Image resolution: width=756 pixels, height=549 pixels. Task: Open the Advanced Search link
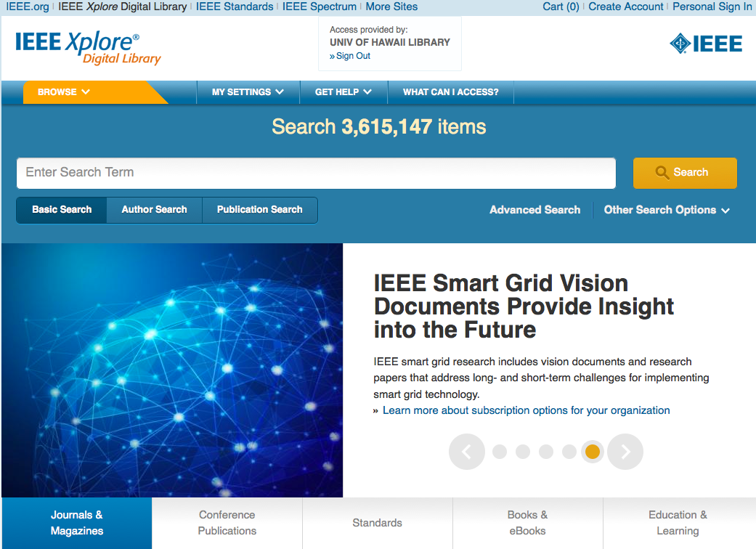tap(535, 210)
